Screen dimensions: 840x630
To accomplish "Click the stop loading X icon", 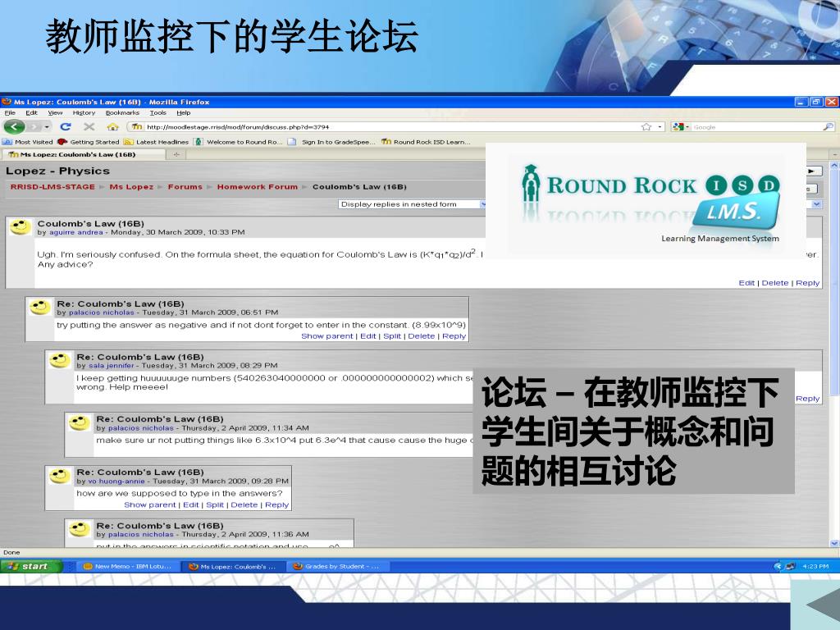I will (x=89, y=127).
